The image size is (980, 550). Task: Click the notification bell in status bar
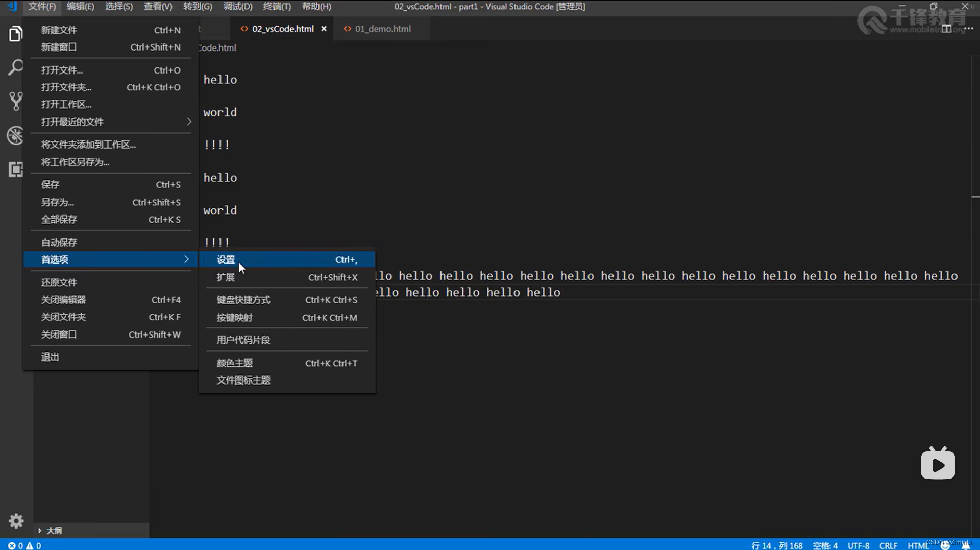pyautogui.click(x=966, y=545)
